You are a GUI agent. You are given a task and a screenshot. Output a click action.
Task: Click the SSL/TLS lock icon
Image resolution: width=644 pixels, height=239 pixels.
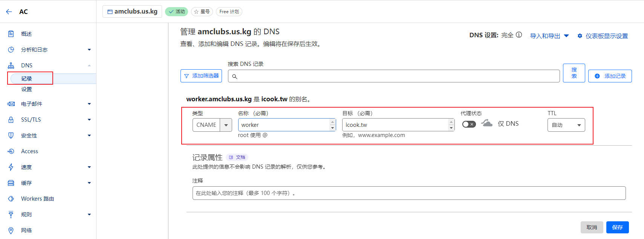click(11, 120)
